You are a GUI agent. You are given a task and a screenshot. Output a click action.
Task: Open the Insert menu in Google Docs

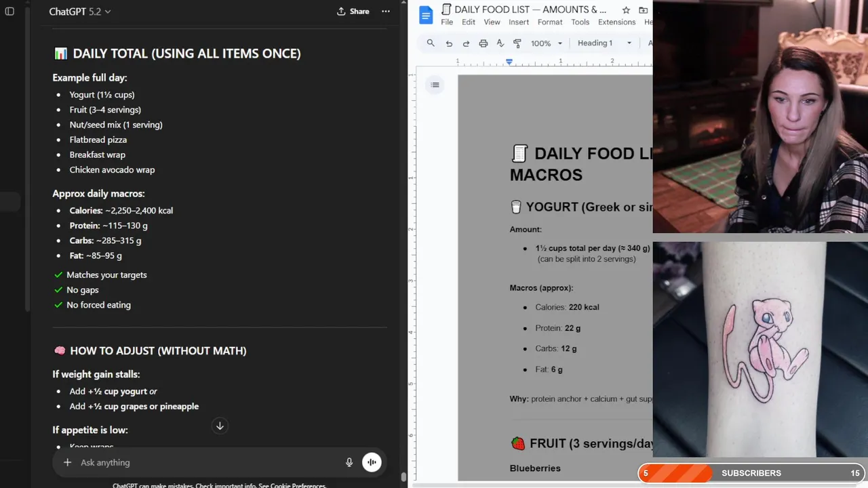[x=519, y=22]
